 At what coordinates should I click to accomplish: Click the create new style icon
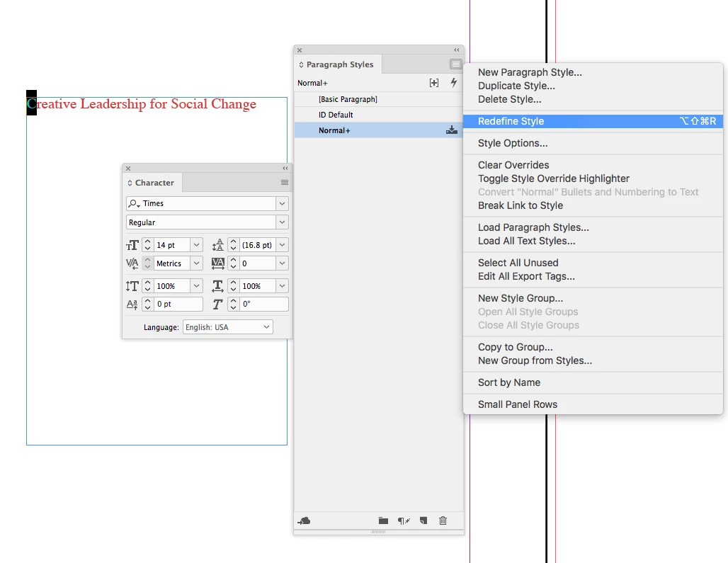423,521
